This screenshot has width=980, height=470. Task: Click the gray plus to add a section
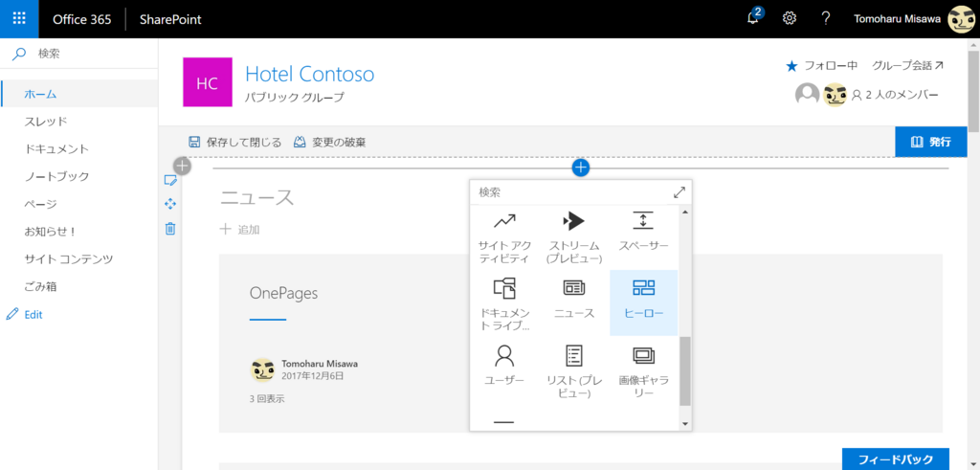point(182,167)
